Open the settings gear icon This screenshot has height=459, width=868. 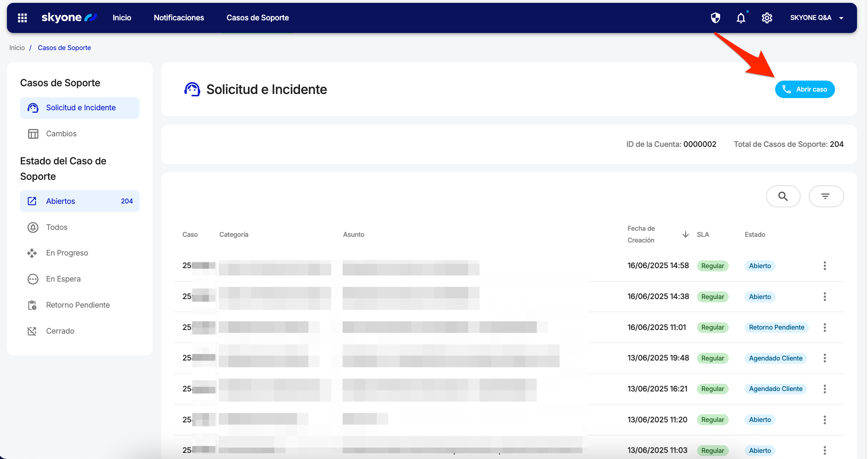coord(767,18)
